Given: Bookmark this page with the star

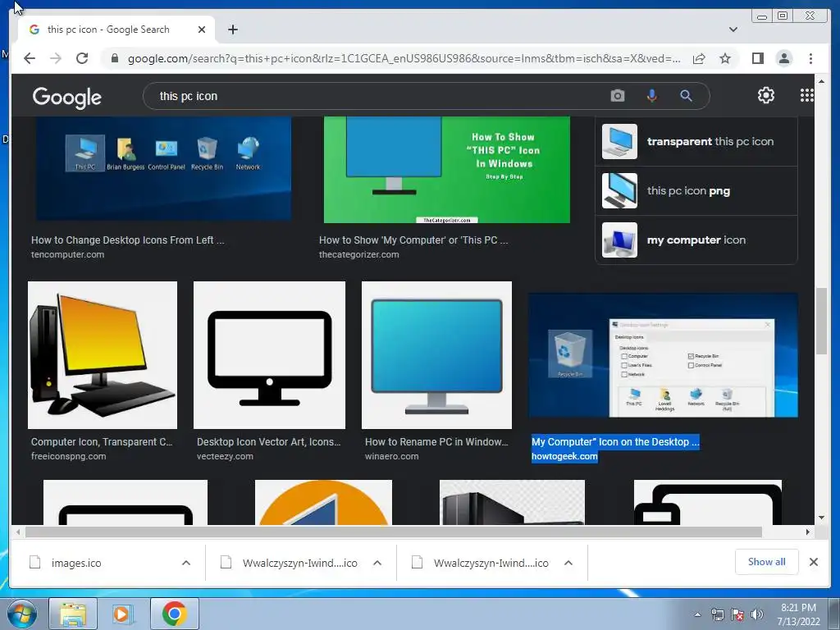Looking at the screenshot, I should pyautogui.click(x=725, y=58).
